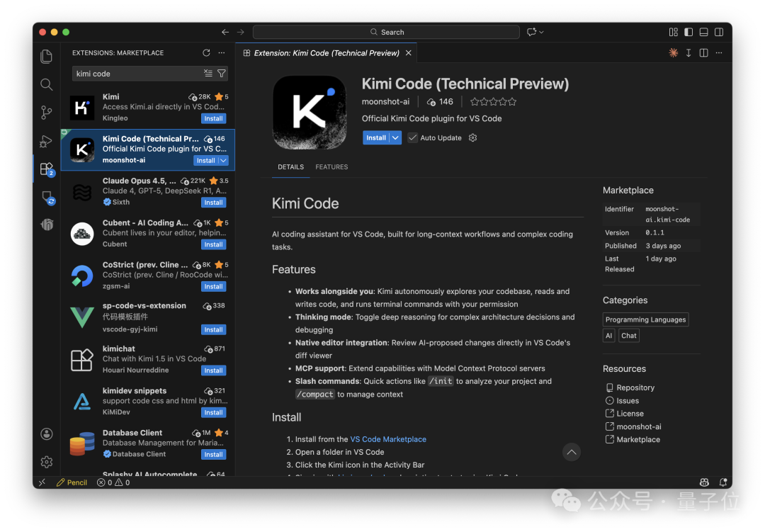
Task: Open notifications bell in status bar
Action: pos(723,482)
